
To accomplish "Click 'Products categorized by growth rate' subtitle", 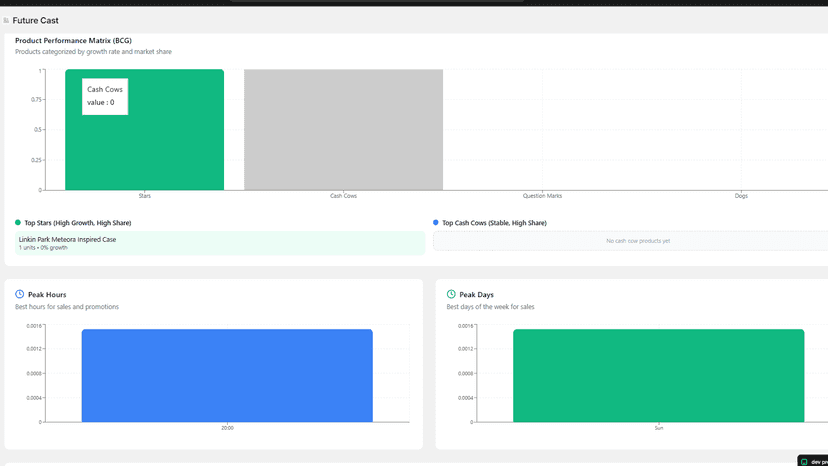I will coord(93,52).
